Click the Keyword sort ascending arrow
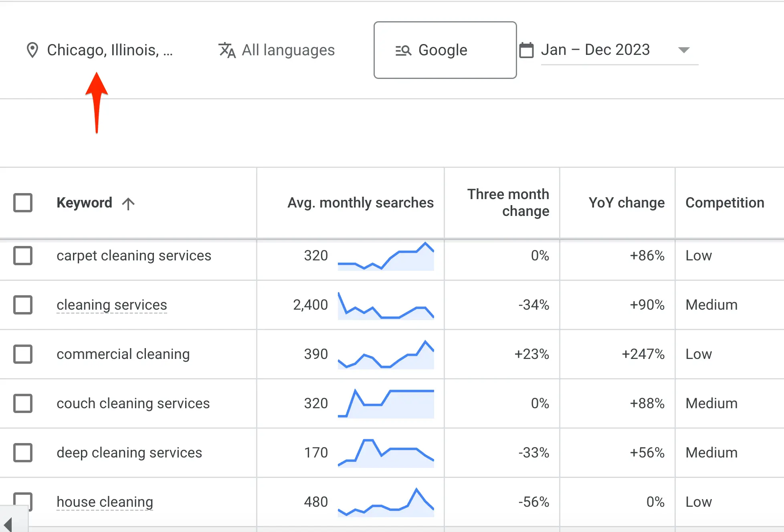This screenshot has height=532, width=784. [x=128, y=204]
